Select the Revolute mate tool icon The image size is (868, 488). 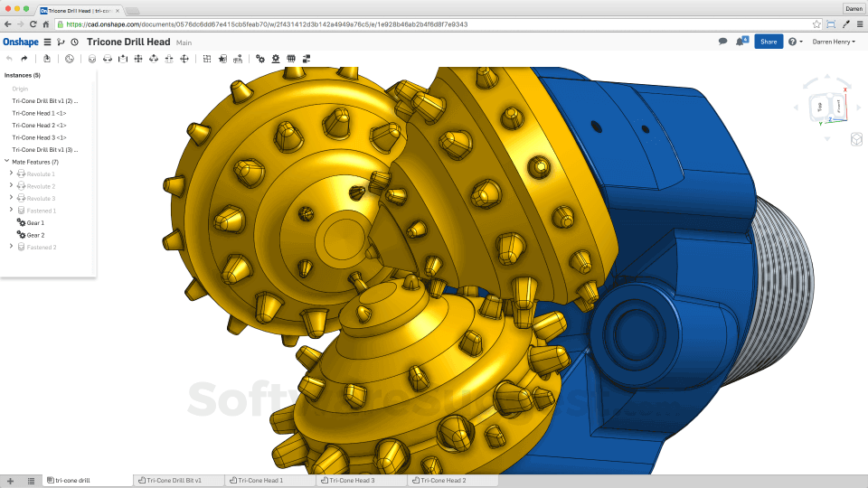(108, 59)
